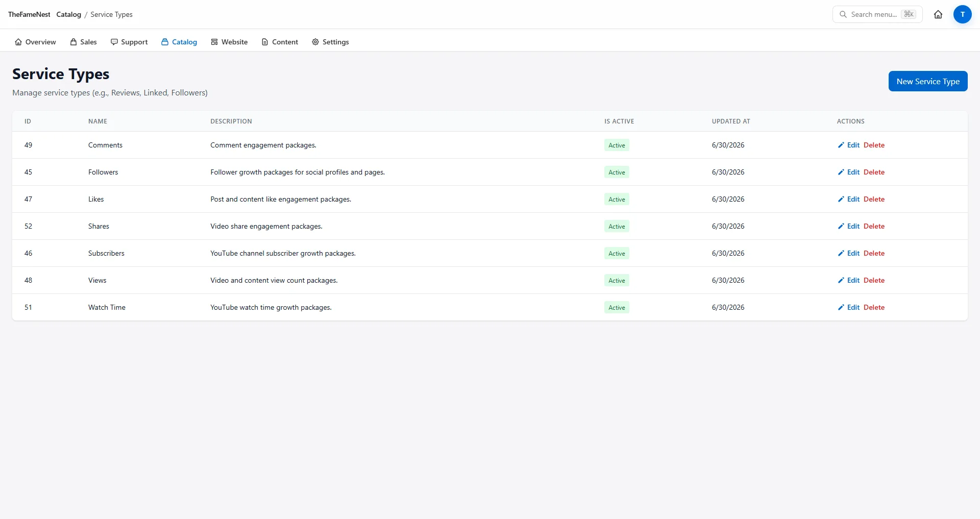980x519 pixels.
Task: Click pencil icon in Likes row
Action: pos(841,199)
